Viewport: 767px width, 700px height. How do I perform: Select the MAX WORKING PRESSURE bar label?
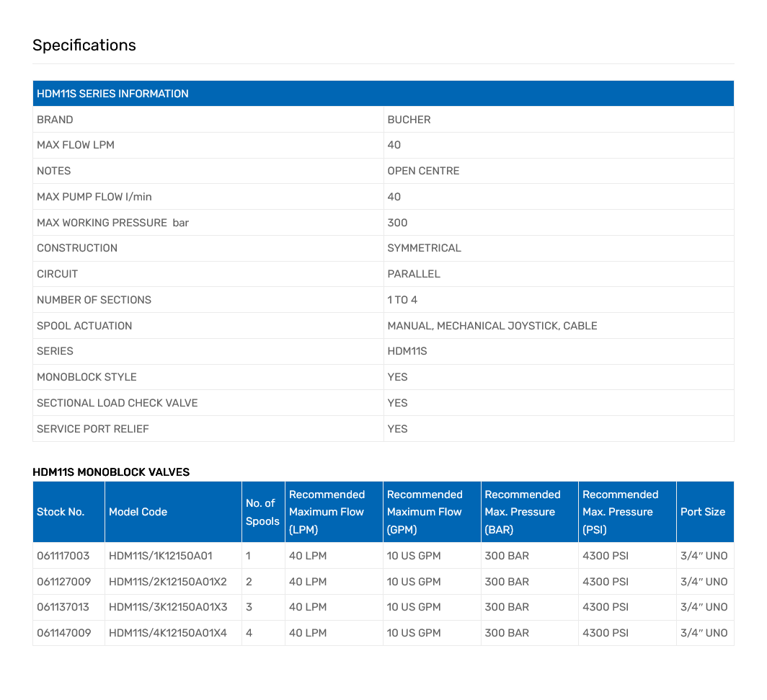pyautogui.click(x=112, y=223)
